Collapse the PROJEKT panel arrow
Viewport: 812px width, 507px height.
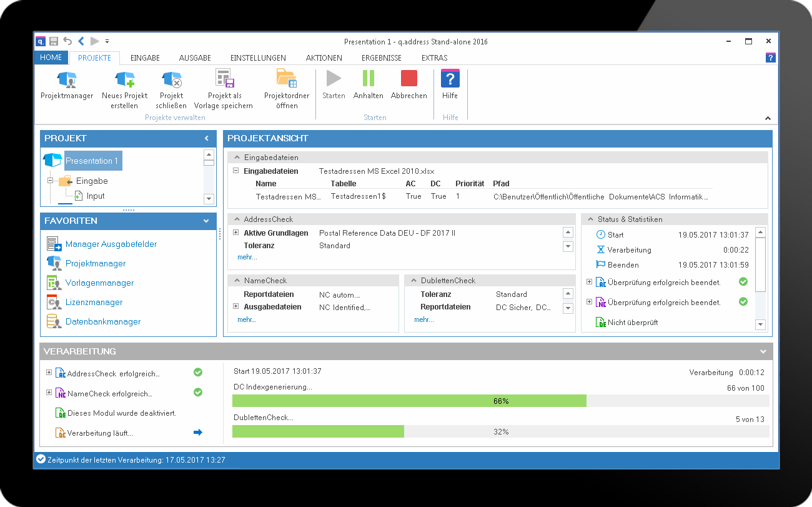(207, 138)
